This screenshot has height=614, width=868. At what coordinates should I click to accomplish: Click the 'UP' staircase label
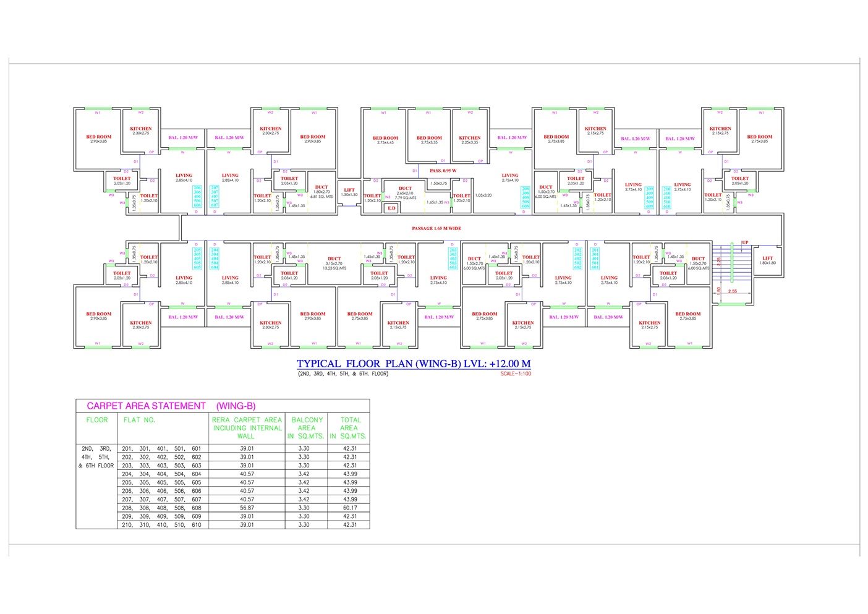coord(745,242)
